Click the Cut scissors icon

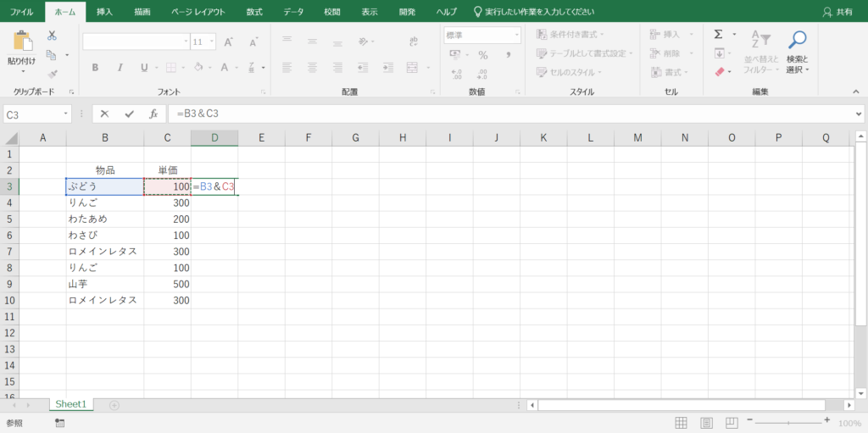(52, 36)
